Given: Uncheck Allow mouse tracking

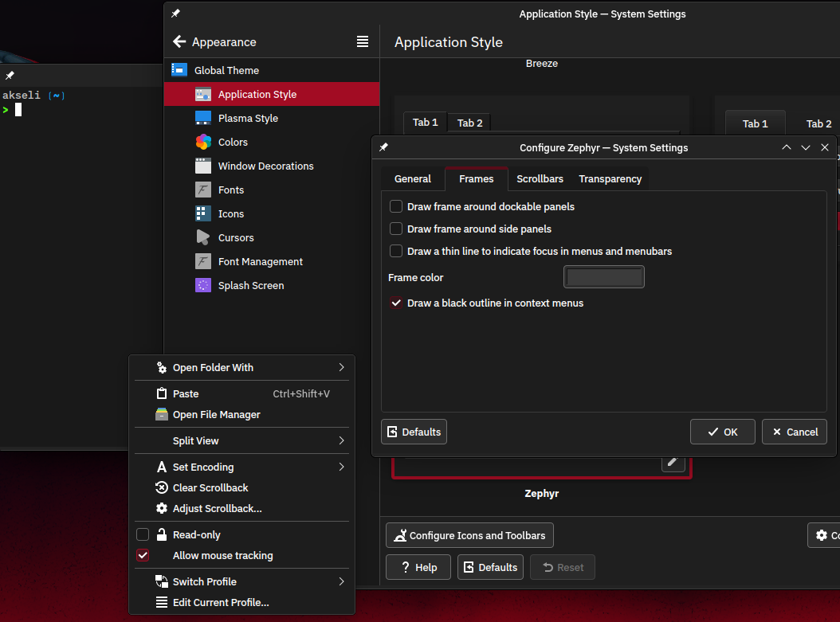Looking at the screenshot, I should [143, 555].
